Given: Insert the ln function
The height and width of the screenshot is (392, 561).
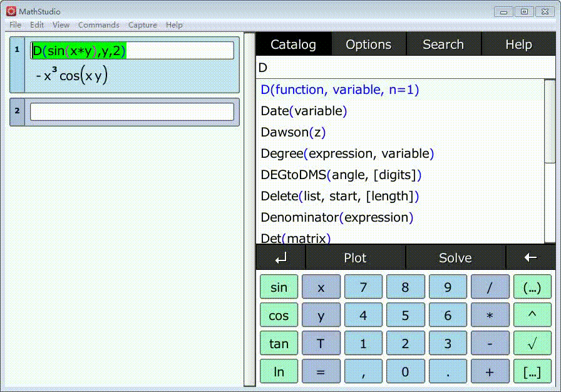Looking at the screenshot, I should (x=279, y=371).
